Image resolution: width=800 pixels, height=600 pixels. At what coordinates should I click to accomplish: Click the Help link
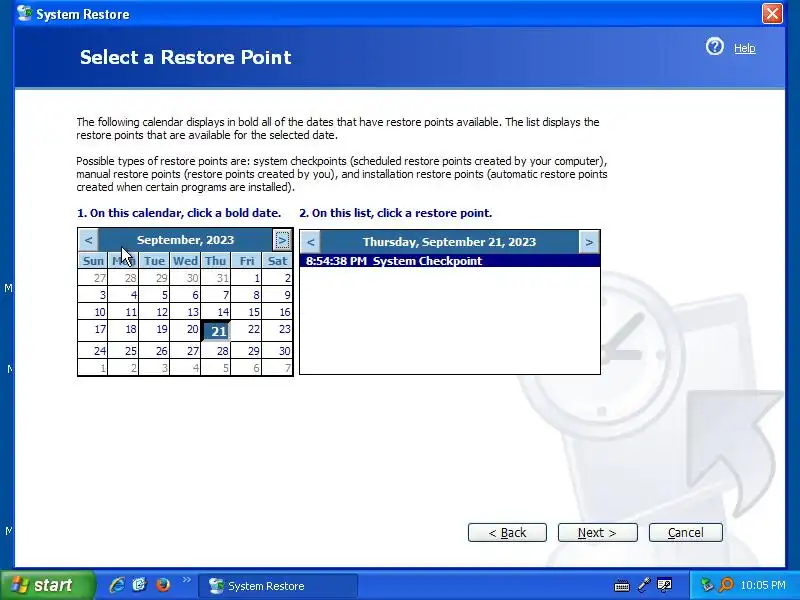[x=744, y=48]
